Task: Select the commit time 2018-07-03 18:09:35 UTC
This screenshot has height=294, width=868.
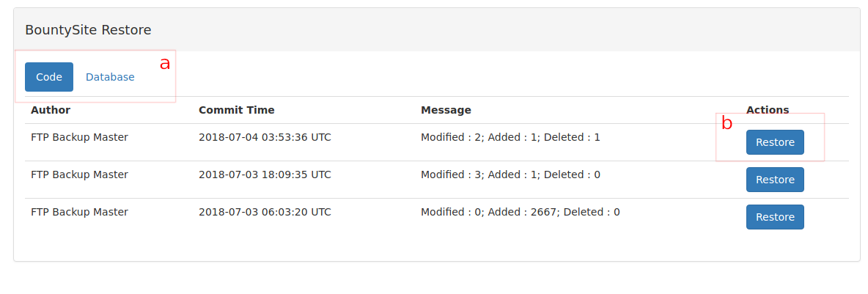Action: (x=265, y=175)
